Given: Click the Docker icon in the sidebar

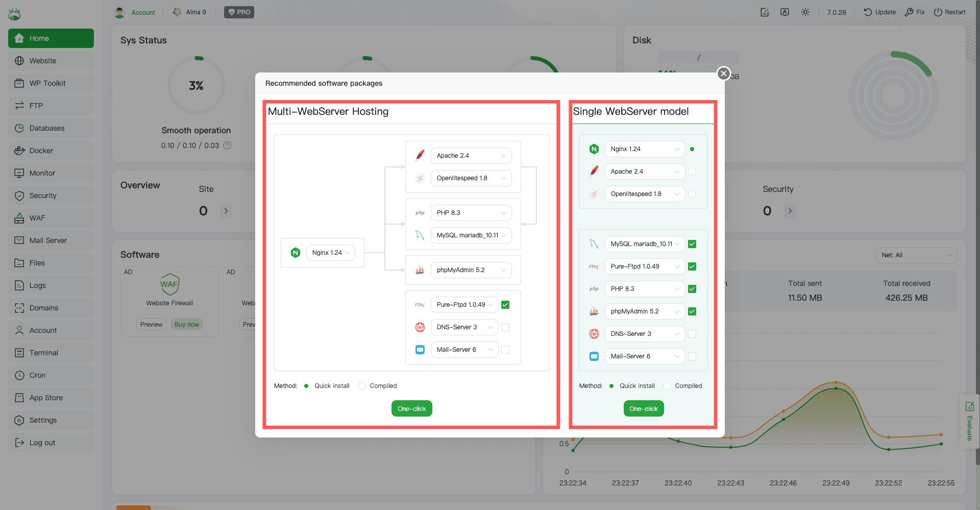Looking at the screenshot, I should coord(19,151).
